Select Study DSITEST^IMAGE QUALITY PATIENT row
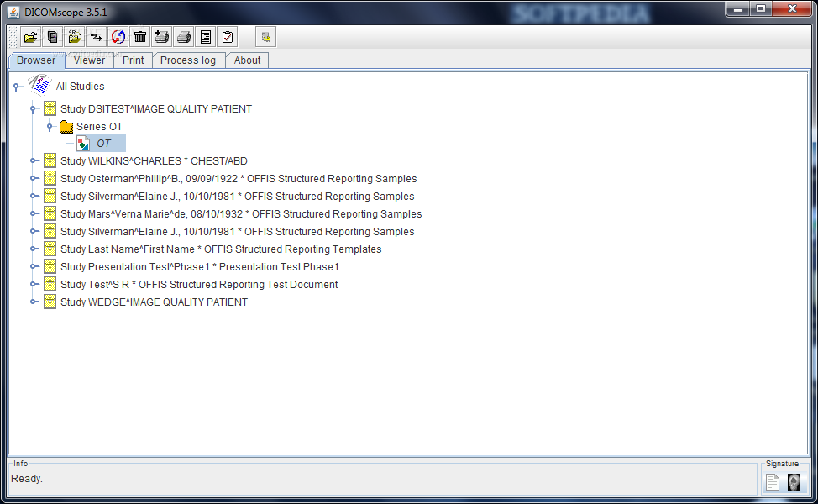818x504 pixels. [x=156, y=109]
